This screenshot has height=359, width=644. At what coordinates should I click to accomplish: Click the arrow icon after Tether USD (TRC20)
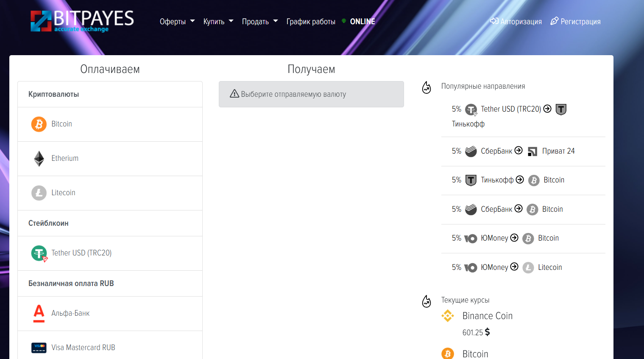[547, 109]
